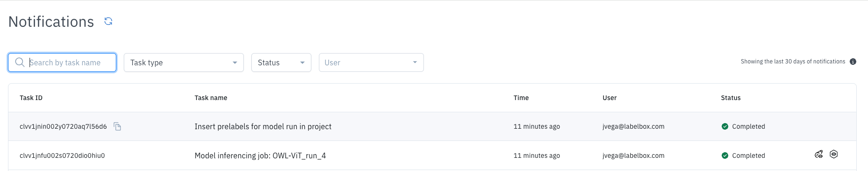The width and height of the screenshot is (868, 171).
Task: Click the magnifier icon in search box
Action: [x=20, y=62]
